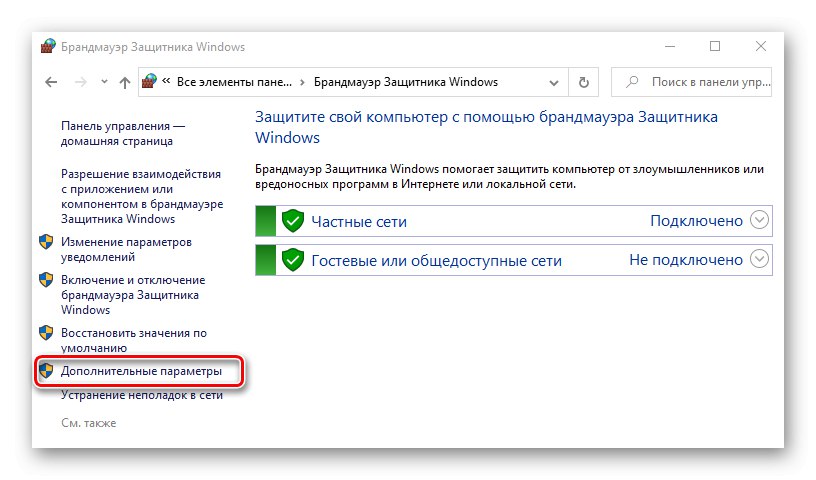The width and height of the screenshot is (816, 480).
Task: Open the address bar history dropdown
Action: pyautogui.click(x=554, y=82)
